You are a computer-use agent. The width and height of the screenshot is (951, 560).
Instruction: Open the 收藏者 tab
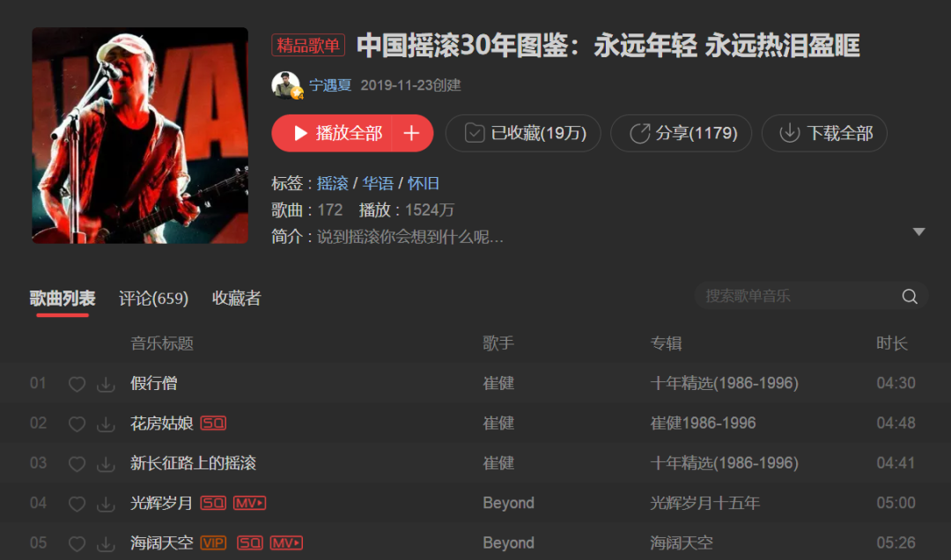pos(237,298)
